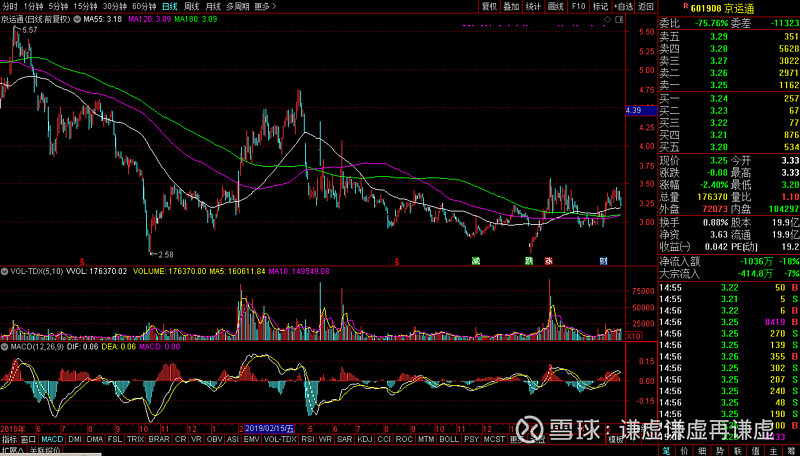800x456 pixels.
Task: Click the 叠加 overlay button
Action: [511, 7]
